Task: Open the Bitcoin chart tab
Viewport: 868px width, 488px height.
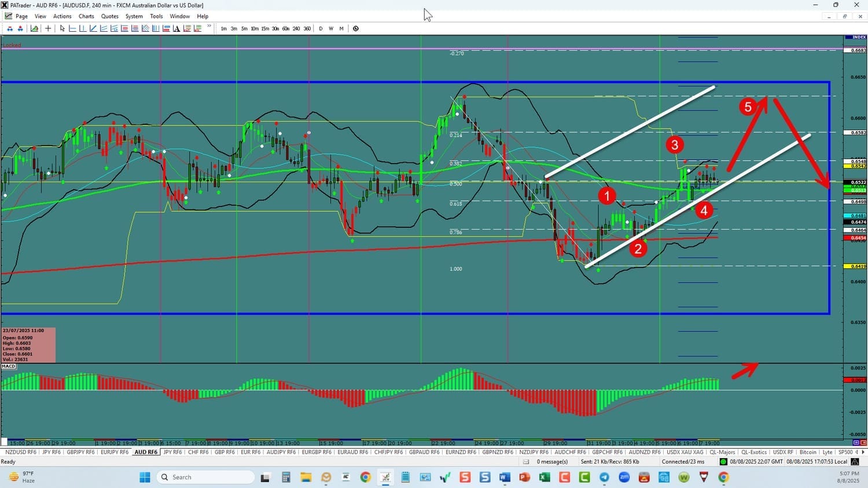Action: point(808,452)
